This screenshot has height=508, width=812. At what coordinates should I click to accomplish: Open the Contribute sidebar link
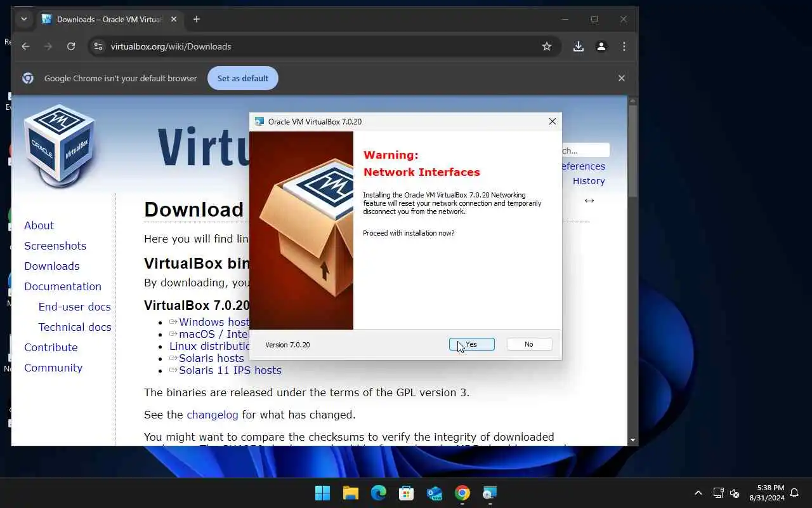(51, 347)
